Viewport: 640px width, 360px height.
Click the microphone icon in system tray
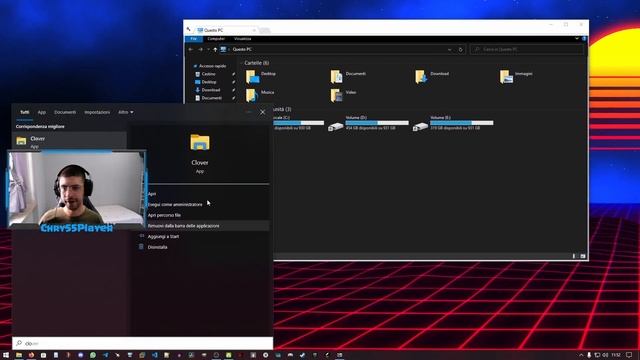click(x=589, y=355)
